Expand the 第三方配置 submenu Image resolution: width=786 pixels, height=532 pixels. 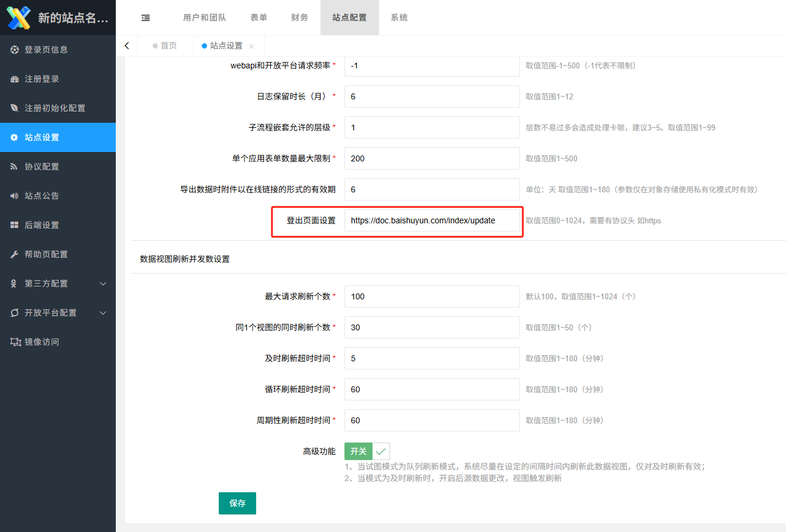(103, 284)
